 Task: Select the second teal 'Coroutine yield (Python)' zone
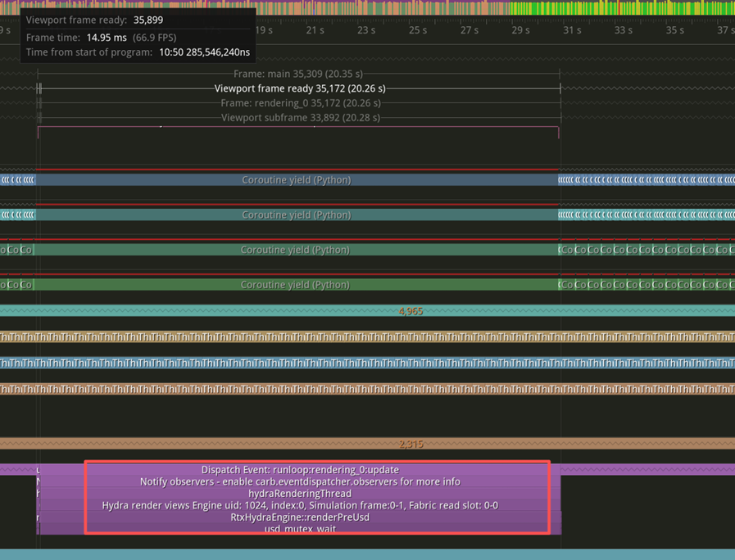pyautogui.click(x=296, y=215)
